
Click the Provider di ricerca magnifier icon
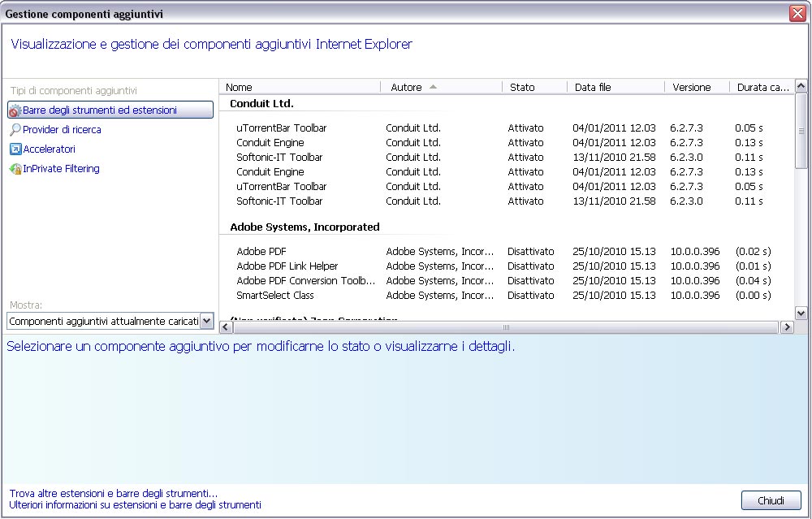click(15, 129)
